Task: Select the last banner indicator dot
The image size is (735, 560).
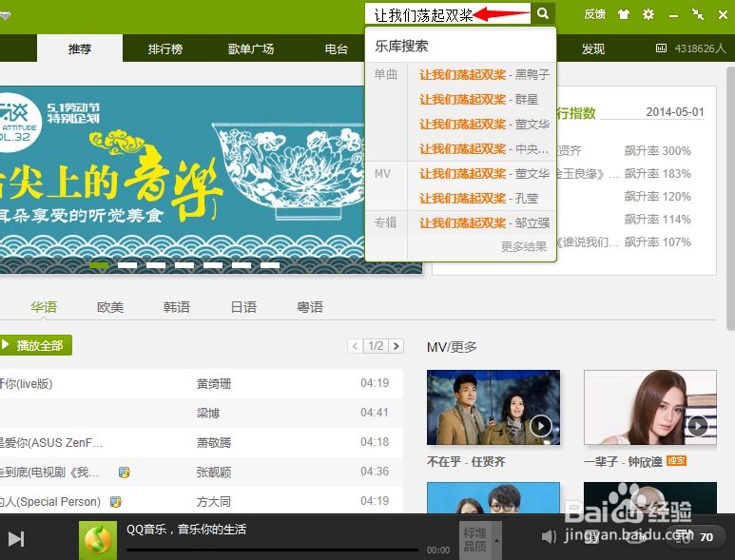Action: pos(270,264)
